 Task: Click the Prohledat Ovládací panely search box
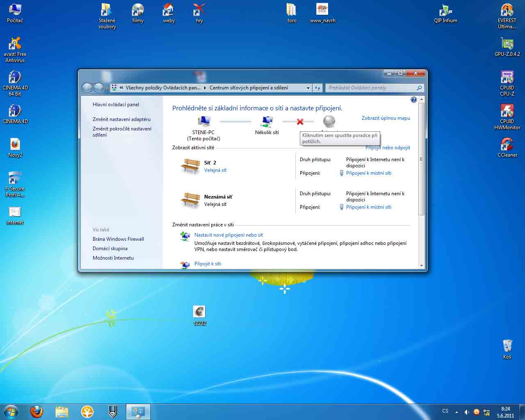pyautogui.click(x=371, y=88)
